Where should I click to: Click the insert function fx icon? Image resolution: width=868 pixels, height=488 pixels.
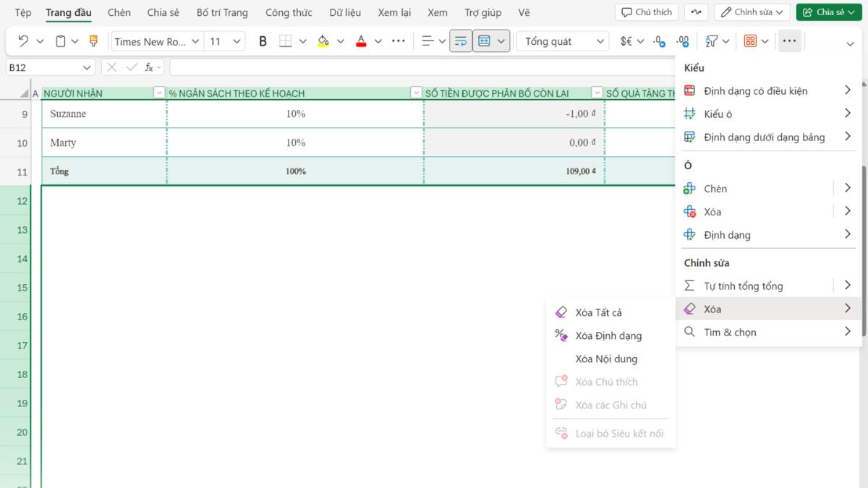pyautogui.click(x=149, y=67)
